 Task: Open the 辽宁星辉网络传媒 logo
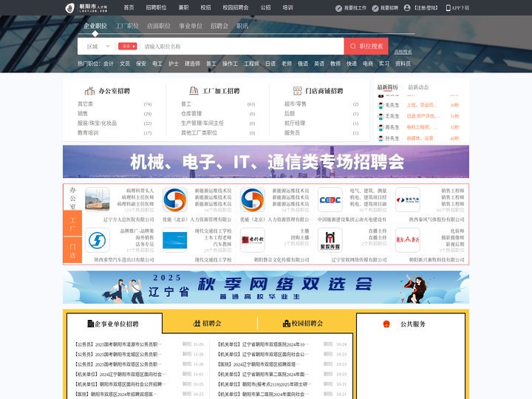pyautogui.click(x=330, y=240)
